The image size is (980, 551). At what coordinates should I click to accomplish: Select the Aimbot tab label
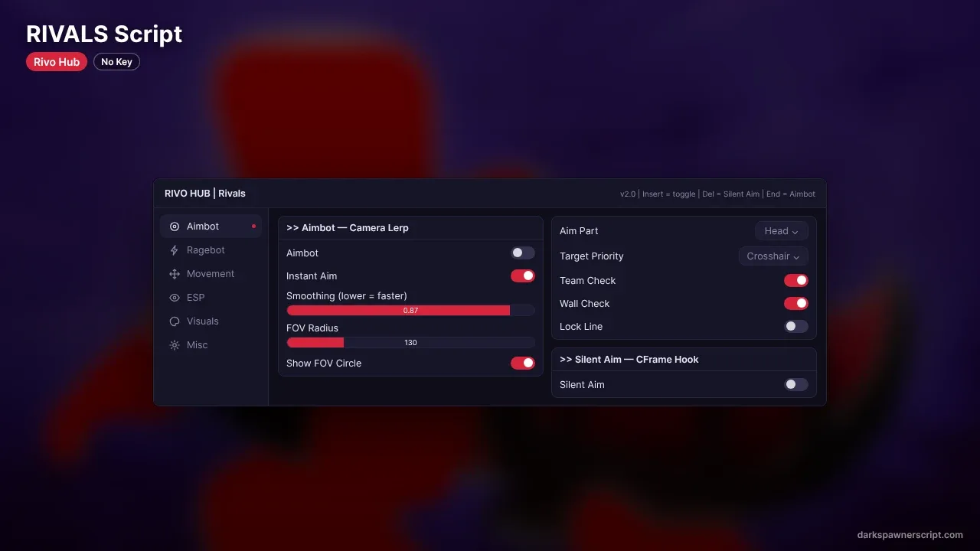[x=203, y=227]
